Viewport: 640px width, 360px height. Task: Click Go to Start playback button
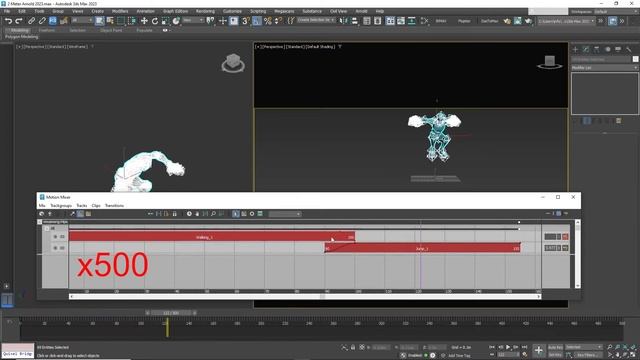pyautogui.click(x=492, y=347)
